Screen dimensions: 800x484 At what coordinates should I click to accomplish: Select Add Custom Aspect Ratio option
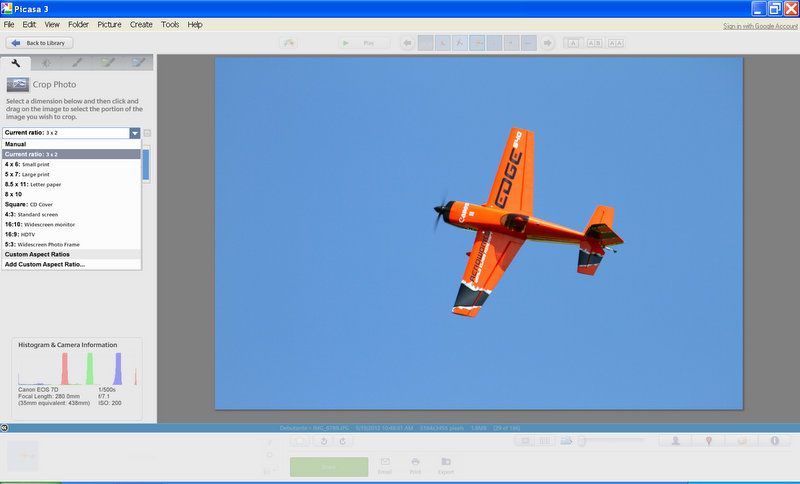click(x=45, y=265)
